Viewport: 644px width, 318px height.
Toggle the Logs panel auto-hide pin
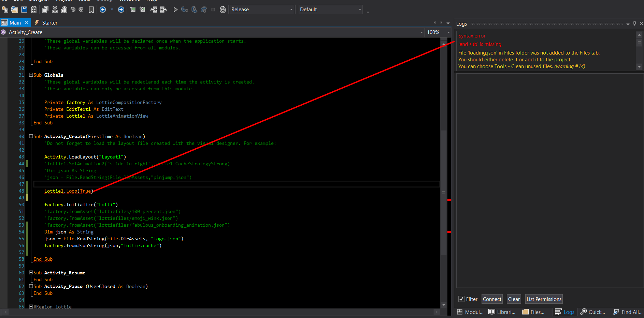634,24
